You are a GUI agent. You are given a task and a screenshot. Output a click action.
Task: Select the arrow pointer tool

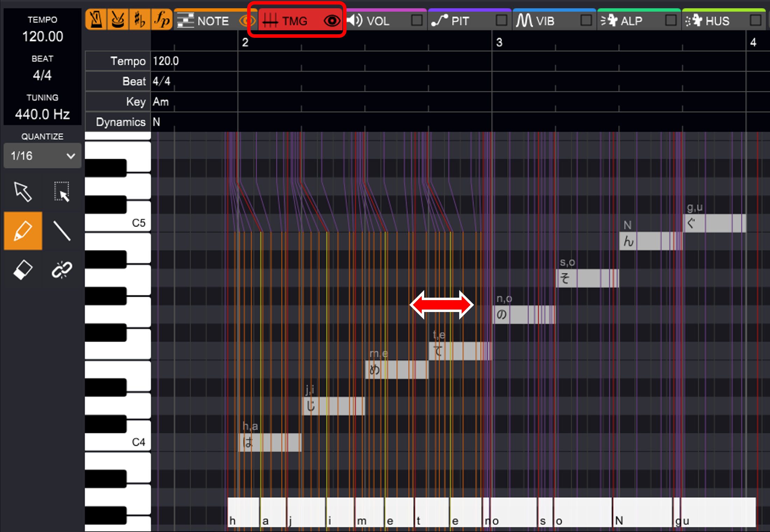coord(23,192)
